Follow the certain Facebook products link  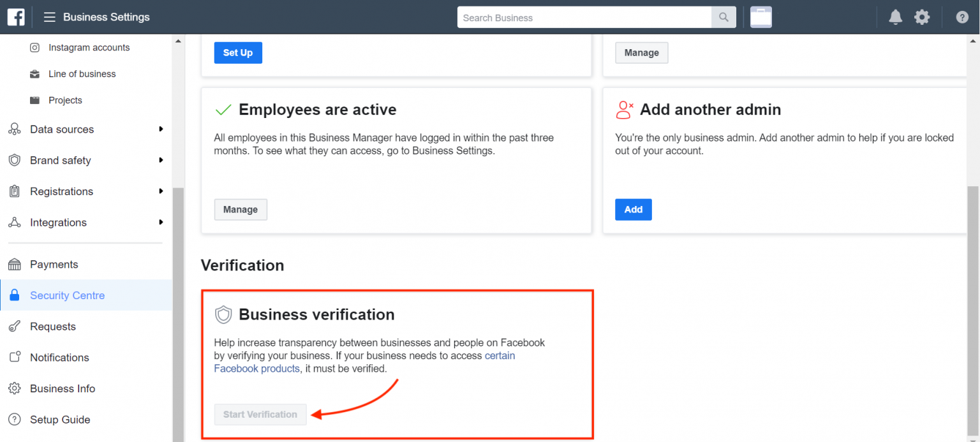[364, 362]
